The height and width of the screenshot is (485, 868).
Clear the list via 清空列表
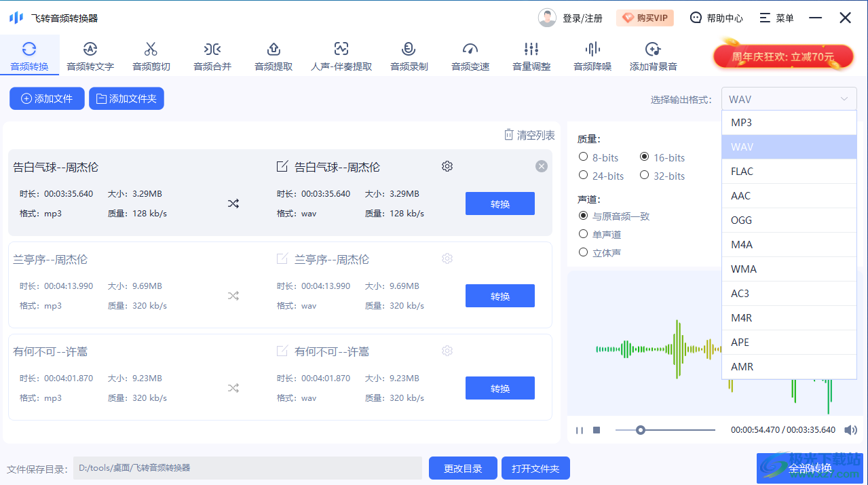[x=529, y=135]
